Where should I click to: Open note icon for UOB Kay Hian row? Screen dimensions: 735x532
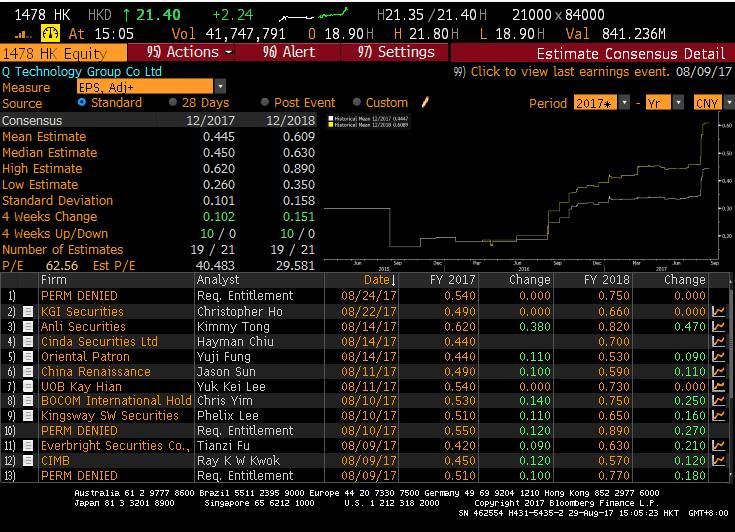28,386
